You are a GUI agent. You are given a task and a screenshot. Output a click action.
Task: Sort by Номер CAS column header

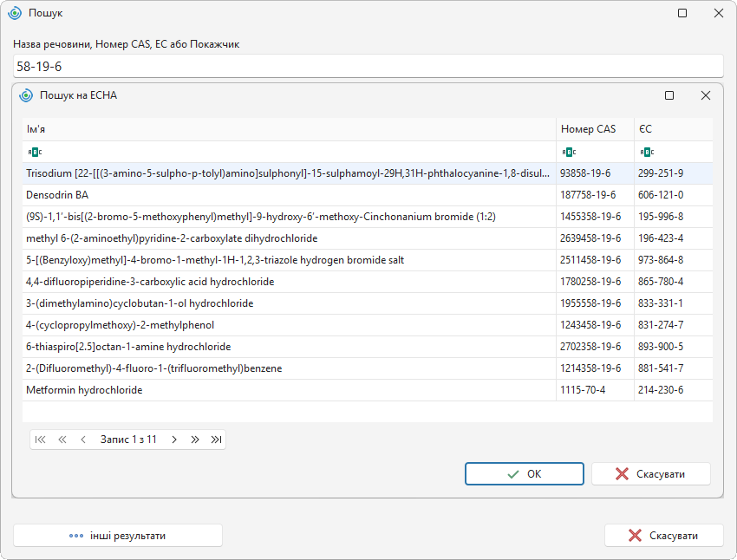[x=595, y=129]
